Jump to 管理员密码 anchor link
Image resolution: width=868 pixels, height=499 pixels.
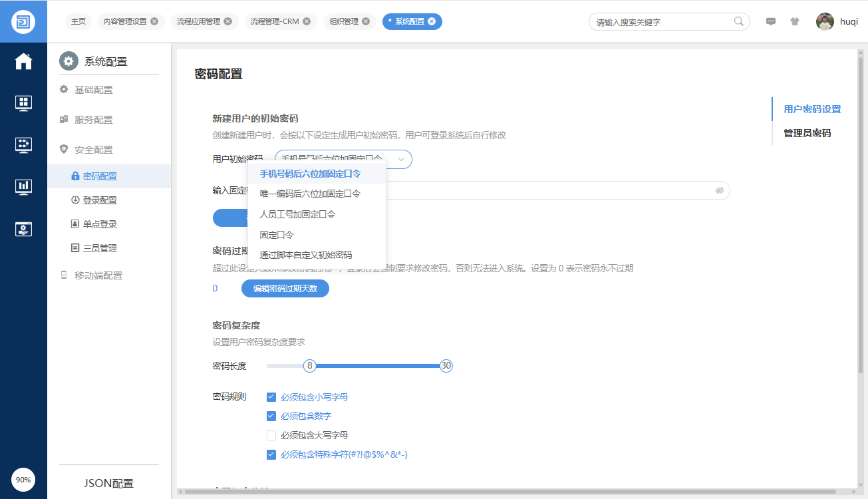[x=807, y=133]
